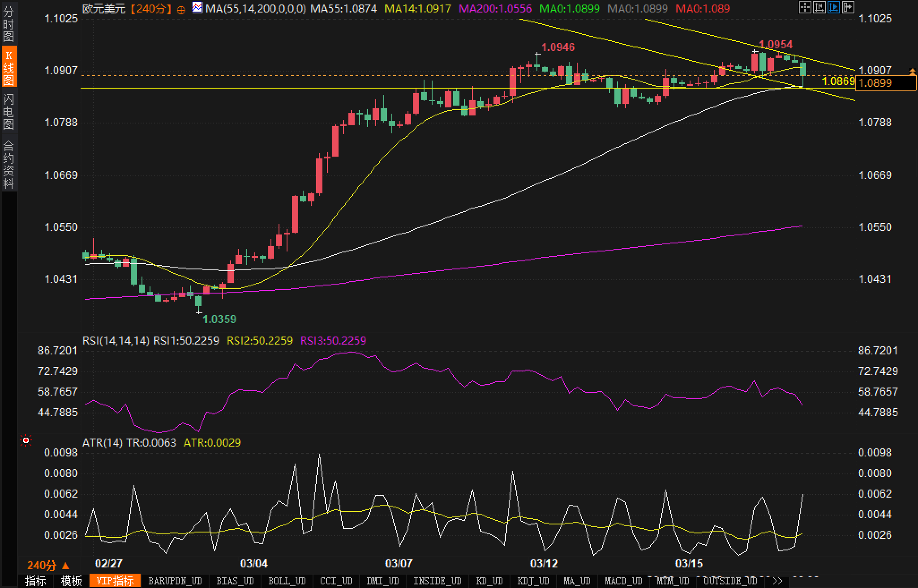Click the RSI3:50.2259 value
Screen dimensions: 918x588
tap(333, 341)
